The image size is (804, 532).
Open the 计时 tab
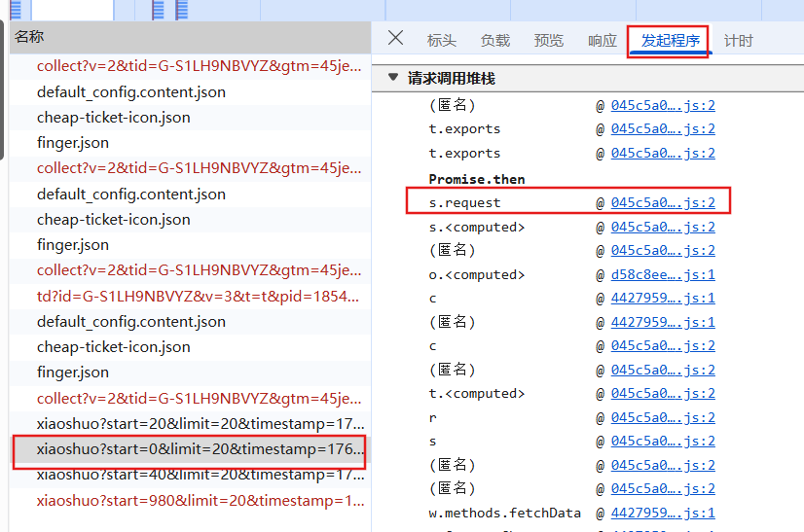coord(738,41)
